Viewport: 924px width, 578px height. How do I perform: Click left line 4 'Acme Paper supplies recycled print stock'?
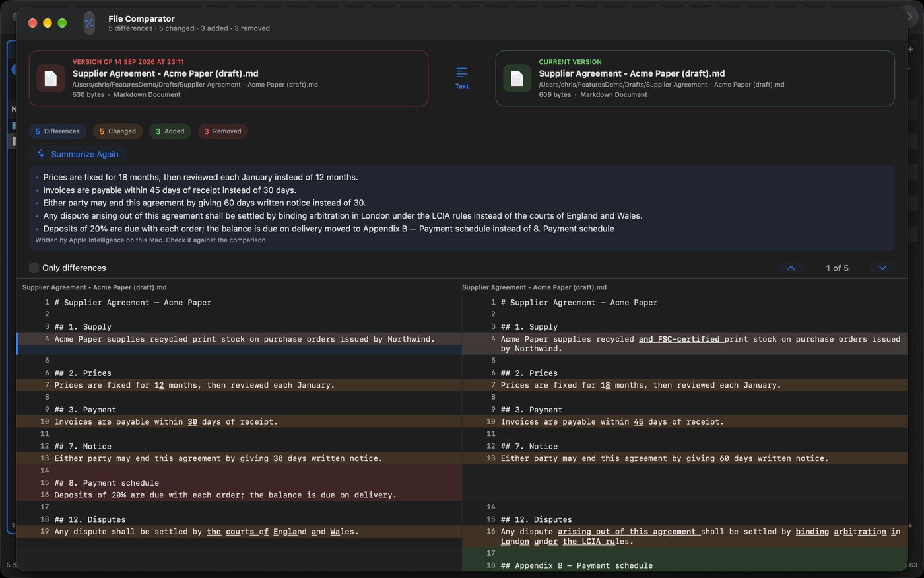click(x=239, y=339)
